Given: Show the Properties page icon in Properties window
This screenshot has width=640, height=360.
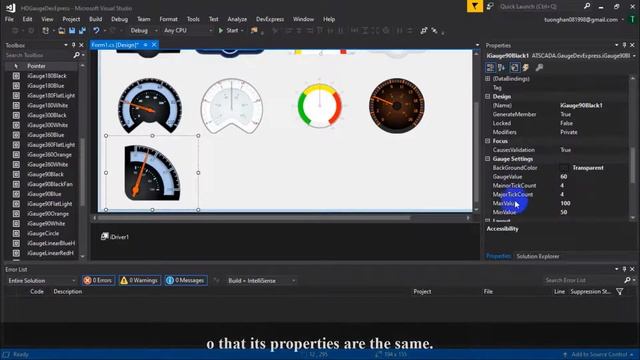Looking at the screenshot, I should [514, 68].
